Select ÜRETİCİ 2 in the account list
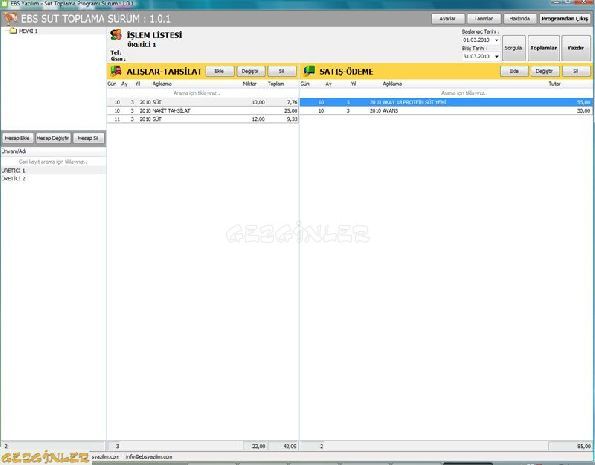The width and height of the screenshot is (595, 465). click(x=53, y=178)
